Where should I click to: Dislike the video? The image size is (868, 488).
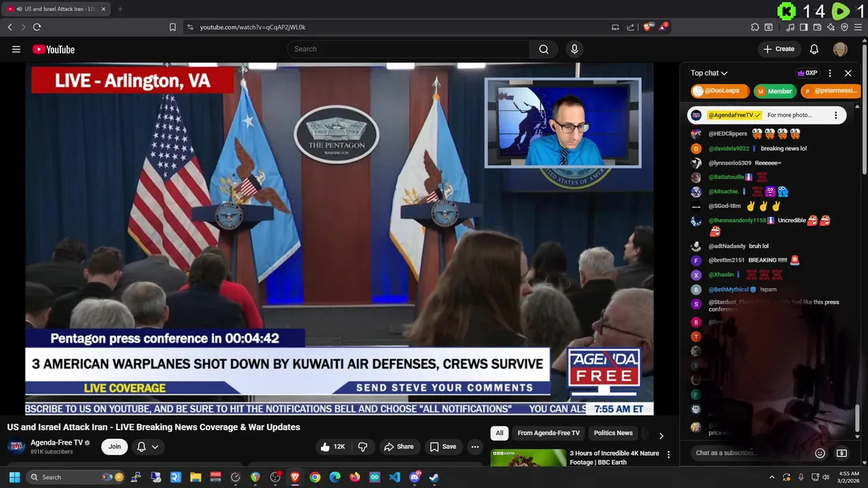pyautogui.click(x=363, y=447)
